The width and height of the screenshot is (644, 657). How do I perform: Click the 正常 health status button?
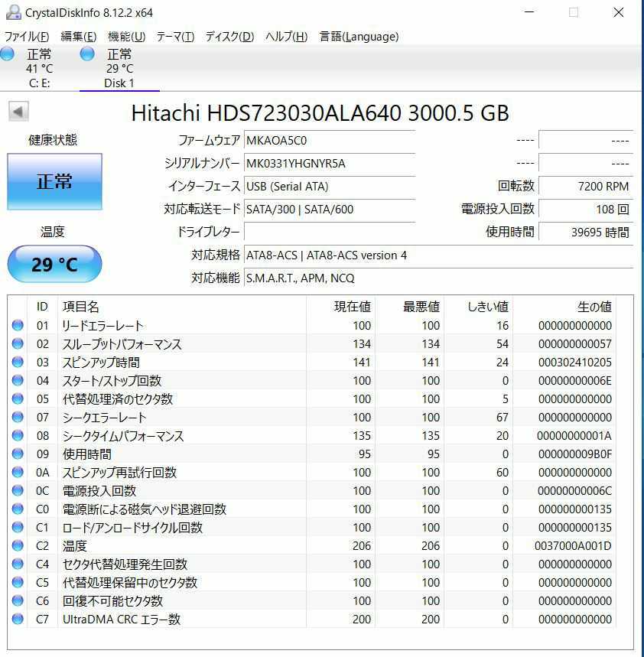[54, 181]
